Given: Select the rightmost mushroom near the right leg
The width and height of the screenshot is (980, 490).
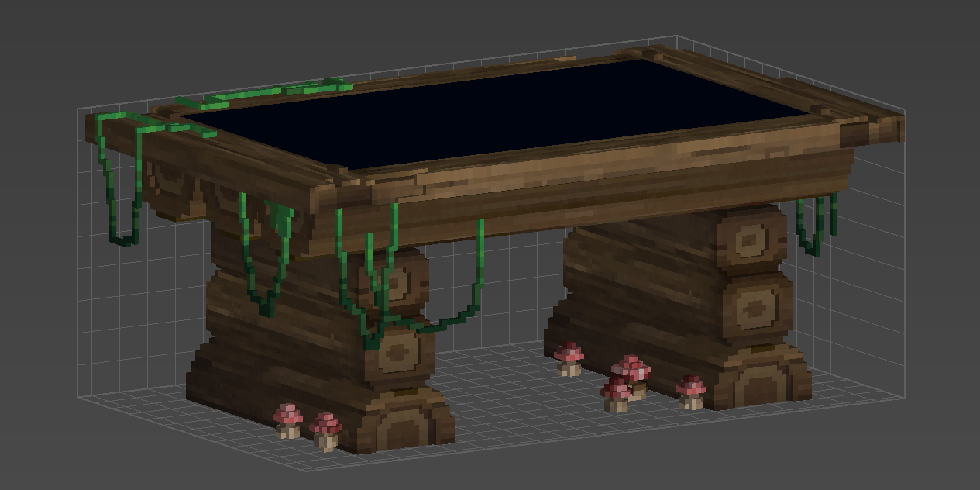Looking at the screenshot, I should coord(690,391).
